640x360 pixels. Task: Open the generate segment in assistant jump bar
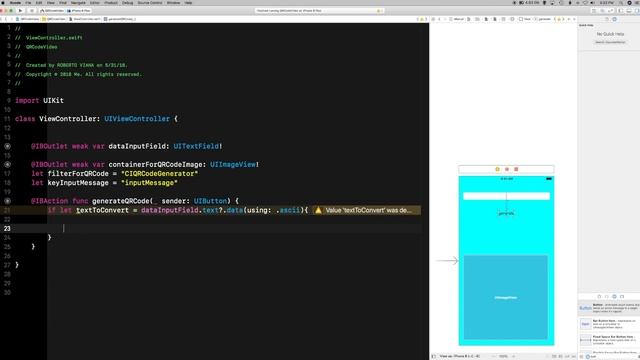tap(543, 19)
